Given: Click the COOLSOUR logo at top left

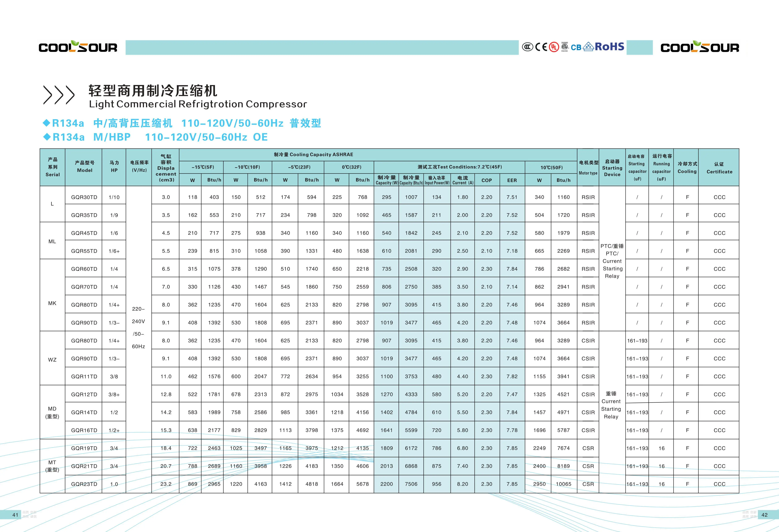Looking at the screenshot, I should (78, 47).
